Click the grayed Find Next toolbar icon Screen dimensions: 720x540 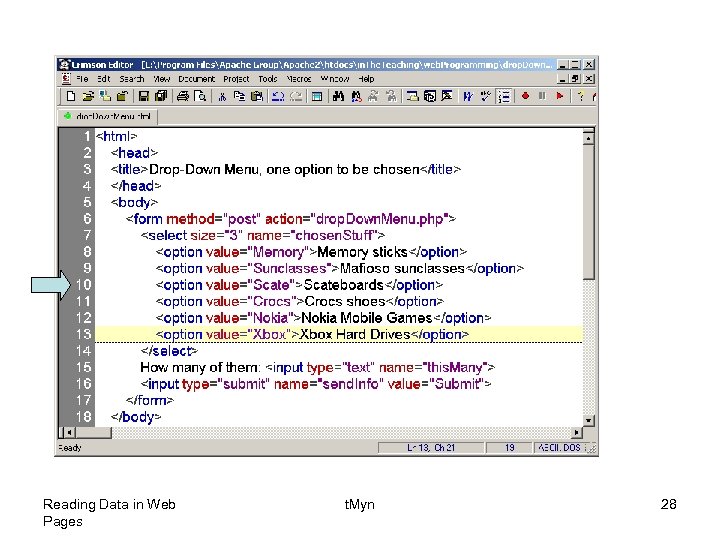tap(373, 96)
